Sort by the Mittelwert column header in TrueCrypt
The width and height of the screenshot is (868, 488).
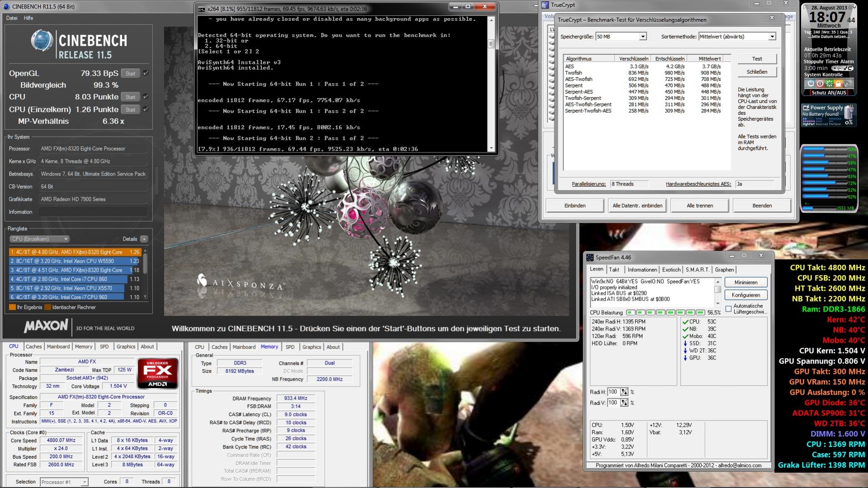705,59
